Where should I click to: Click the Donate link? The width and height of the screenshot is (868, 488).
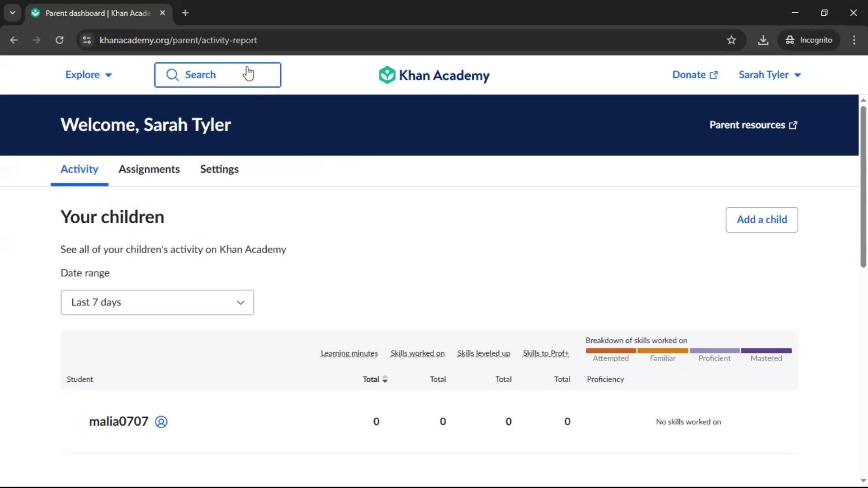coord(694,75)
